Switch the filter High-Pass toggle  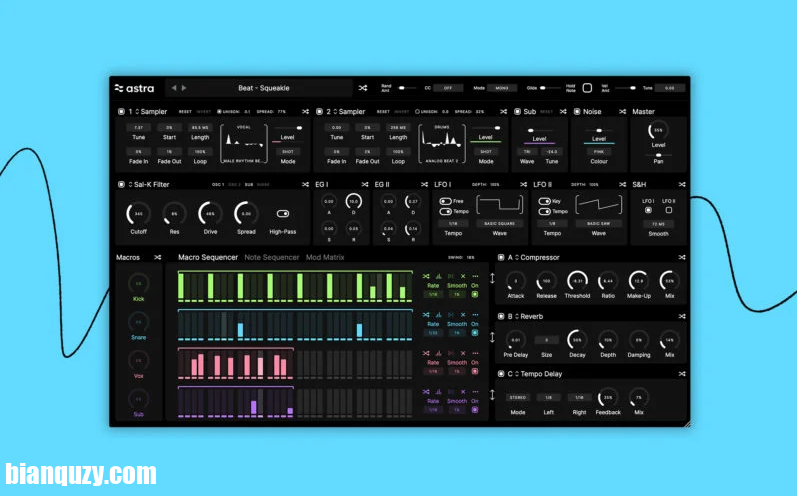[283, 213]
